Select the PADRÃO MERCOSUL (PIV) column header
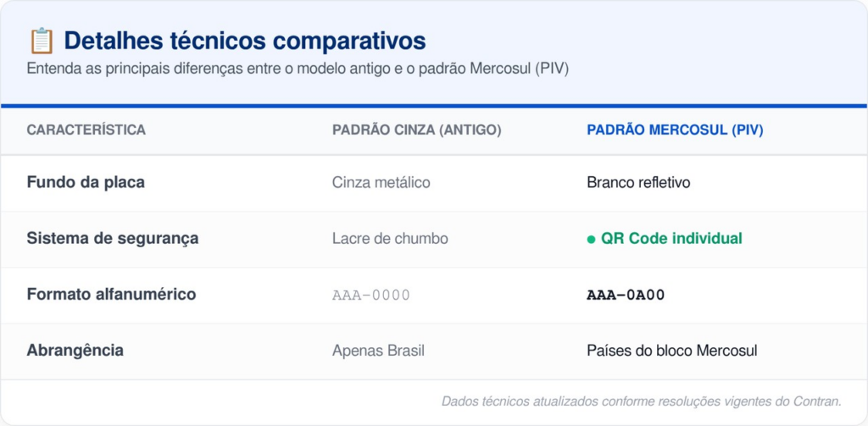The height and width of the screenshot is (426, 868). (x=675, y=130)
